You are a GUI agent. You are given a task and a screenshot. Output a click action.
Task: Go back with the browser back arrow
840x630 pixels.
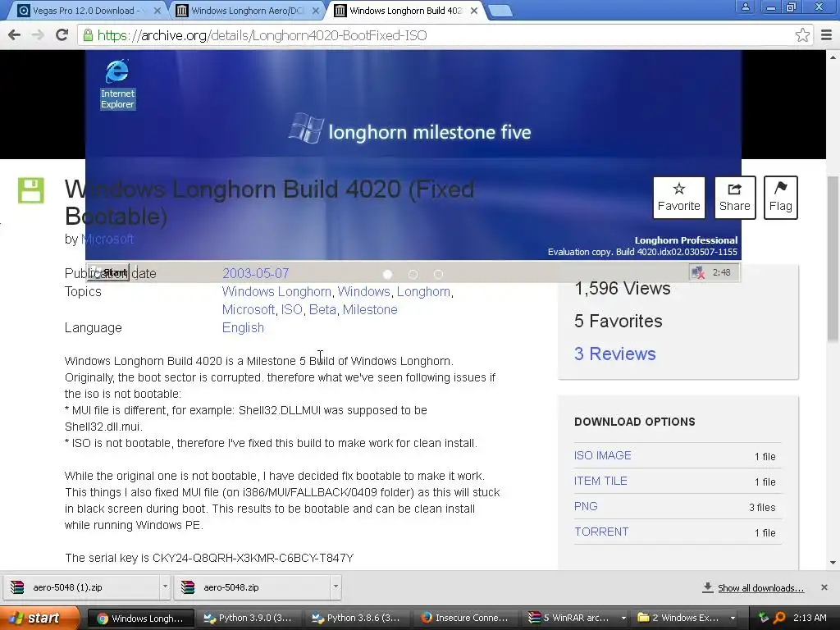coord(15,35)
